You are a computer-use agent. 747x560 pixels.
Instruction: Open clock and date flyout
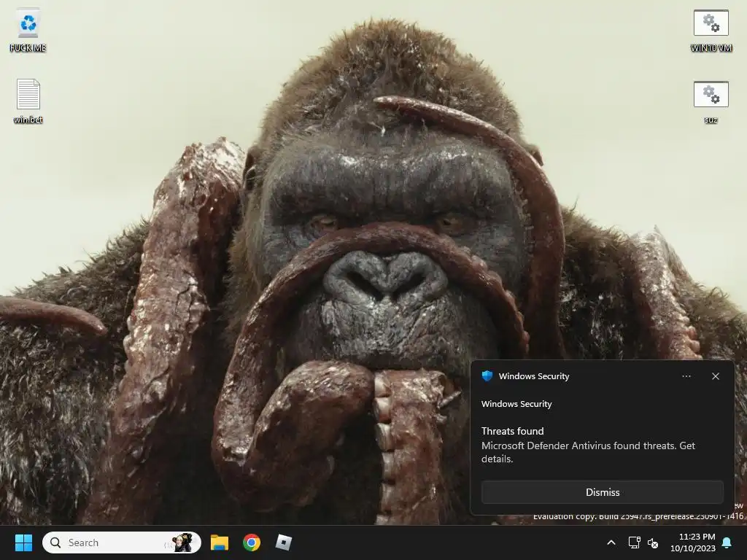(x=693, y=542)
